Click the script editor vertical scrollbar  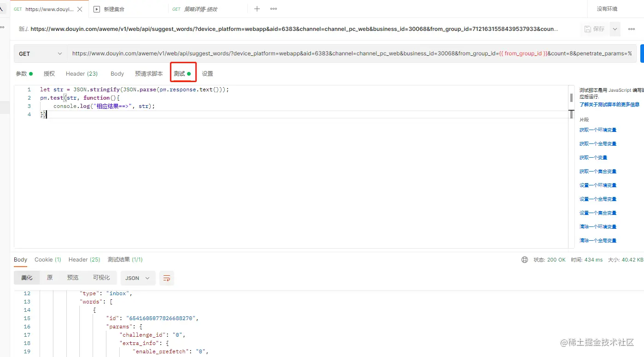point(571,98)
